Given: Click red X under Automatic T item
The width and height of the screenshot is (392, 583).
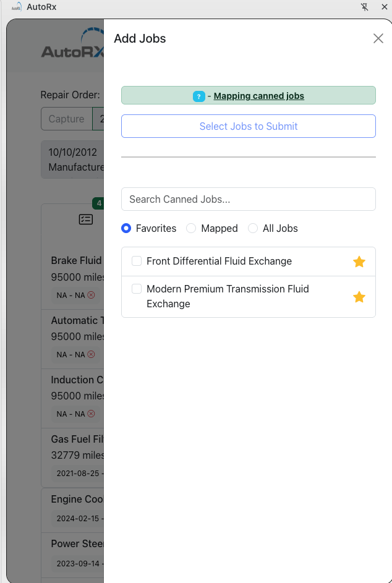Looking at the screenshot, I should coord(91,354).
